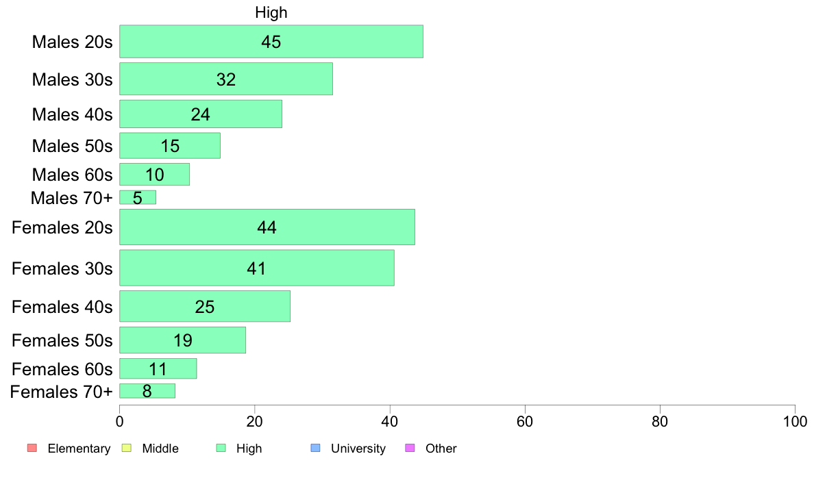Click the Females 30s bar labeled 41

pyautogui.click(x=257, y=268)
